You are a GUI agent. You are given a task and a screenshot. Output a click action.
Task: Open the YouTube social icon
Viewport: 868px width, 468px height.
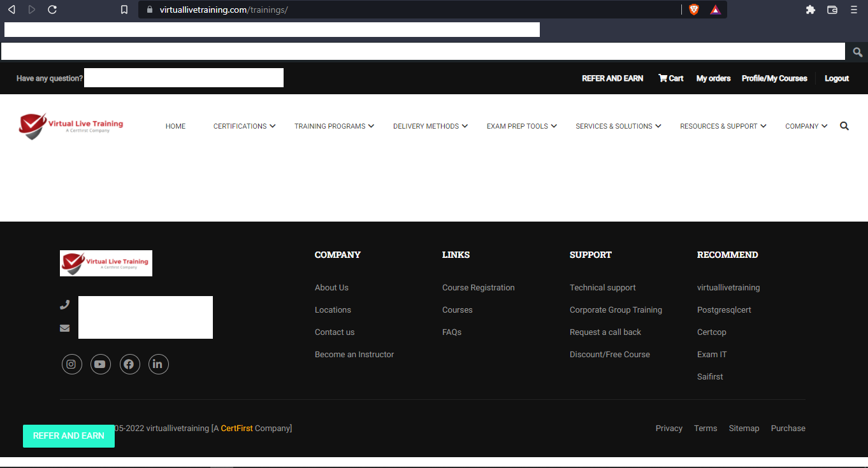tap(101, 364)
